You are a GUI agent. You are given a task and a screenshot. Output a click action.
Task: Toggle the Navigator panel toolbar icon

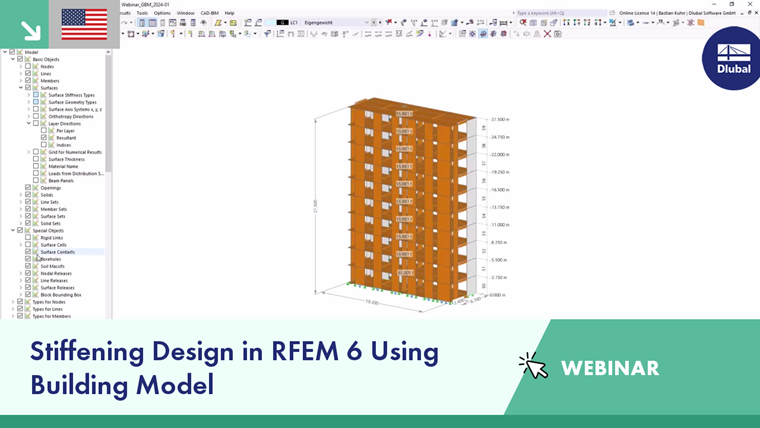[141, 22]
